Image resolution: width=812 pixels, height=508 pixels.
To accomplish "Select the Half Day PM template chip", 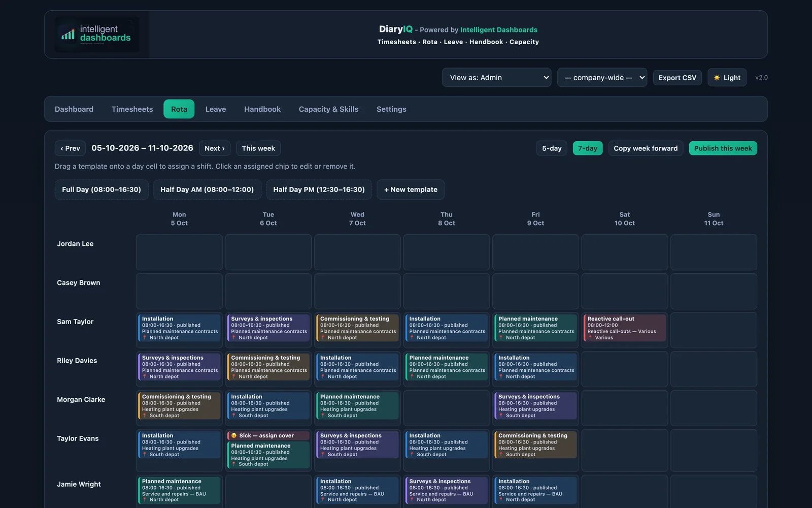I will 319,189.
